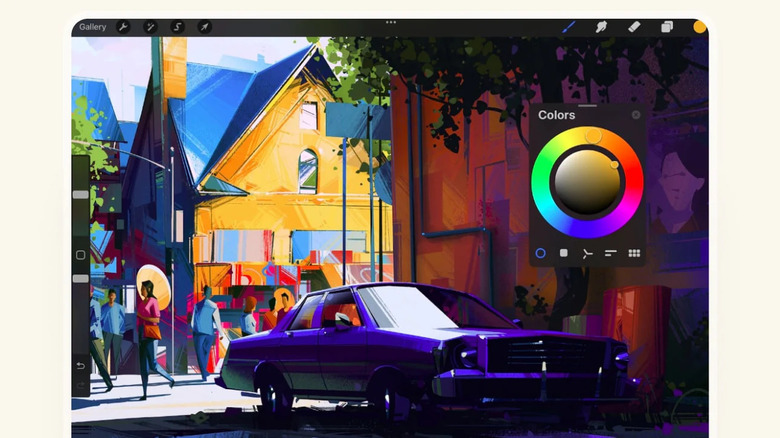Open the Adjustments magic wand menu
780x438 pixels.
[151, 27]
